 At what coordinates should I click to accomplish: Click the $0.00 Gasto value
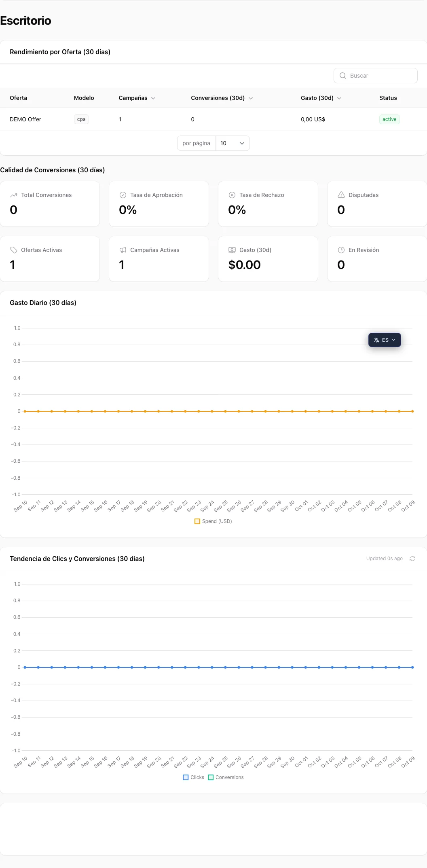(245, 265)
